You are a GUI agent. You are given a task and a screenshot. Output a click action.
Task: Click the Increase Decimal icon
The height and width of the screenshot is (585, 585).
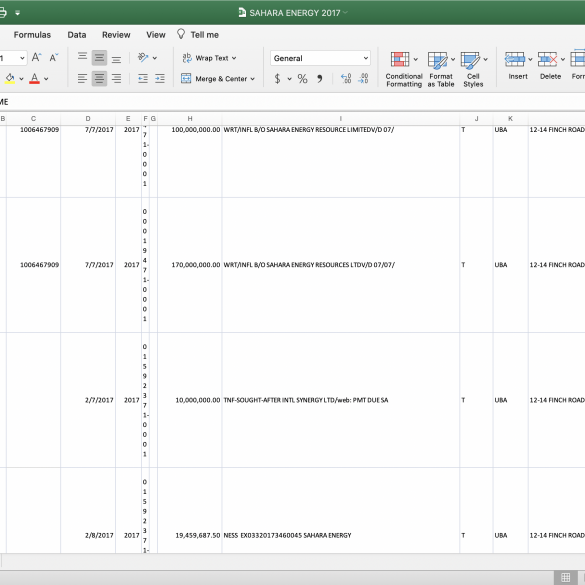point(346,78)
